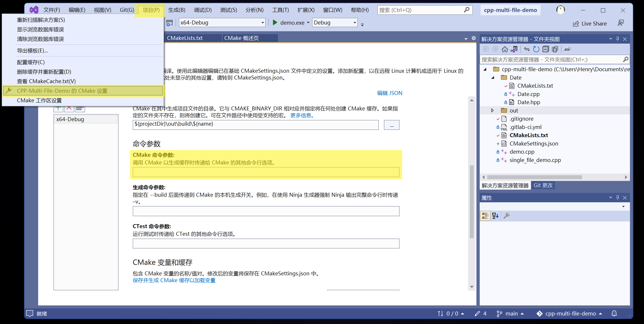Click CMake commands parameters input field
Image resolution: width=644 pixels, height=324 pixels.
tap(266, 173)
